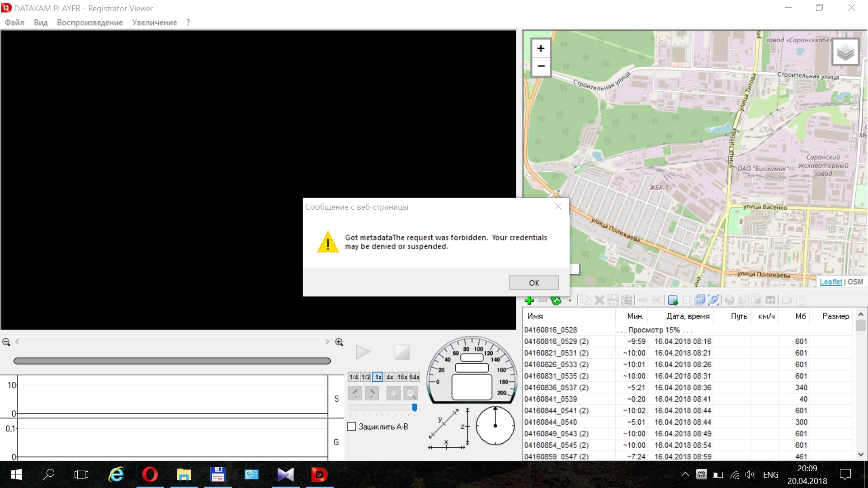Open the Воспроизведение menu
The image size is (868, 488).
90,23
